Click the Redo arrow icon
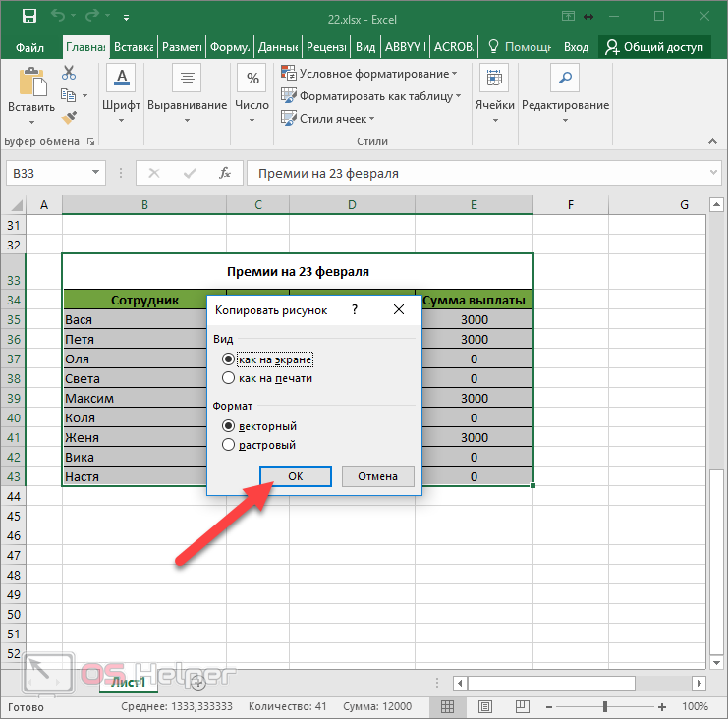The height and width of the screenshot is (719, 728). coord(92,16)
